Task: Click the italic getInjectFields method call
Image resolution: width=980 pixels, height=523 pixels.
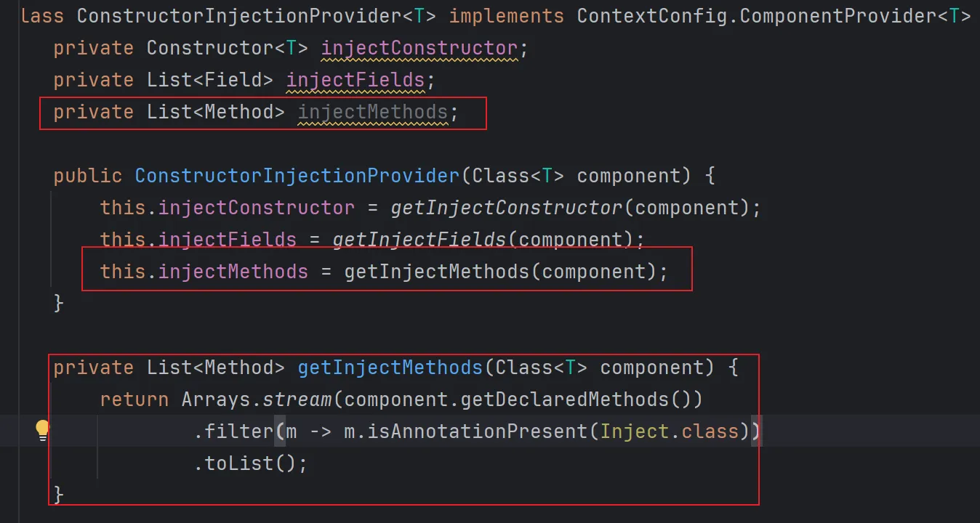Action: [419, 240]
